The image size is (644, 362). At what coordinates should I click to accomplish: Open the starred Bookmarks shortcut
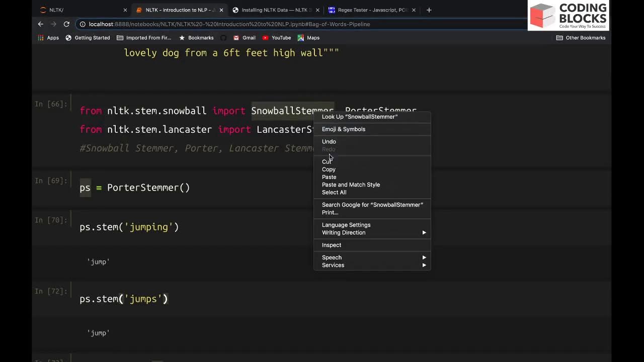(196, 38)
